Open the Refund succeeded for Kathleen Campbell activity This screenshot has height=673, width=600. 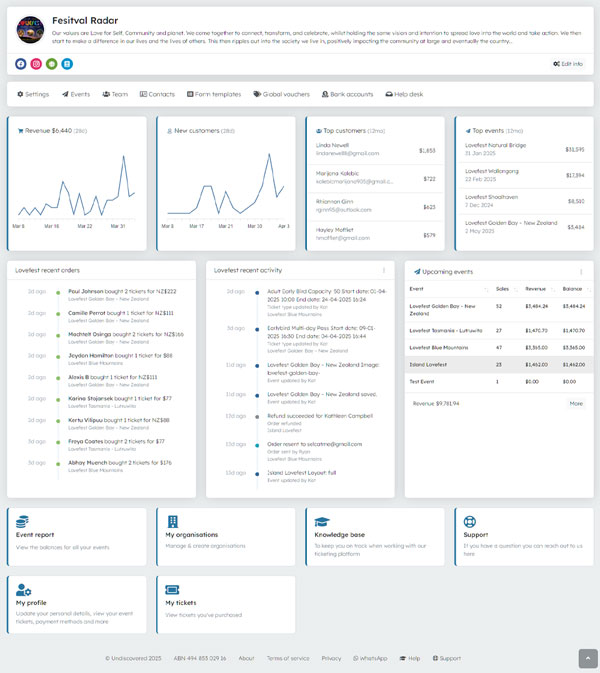[x=320, y=423]
